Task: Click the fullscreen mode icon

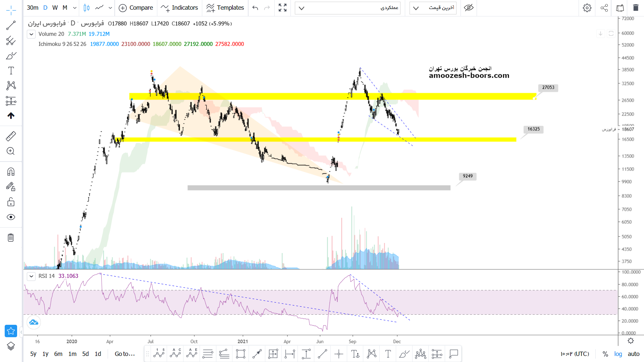Action: pyautogui.click(x=282, y=8)
